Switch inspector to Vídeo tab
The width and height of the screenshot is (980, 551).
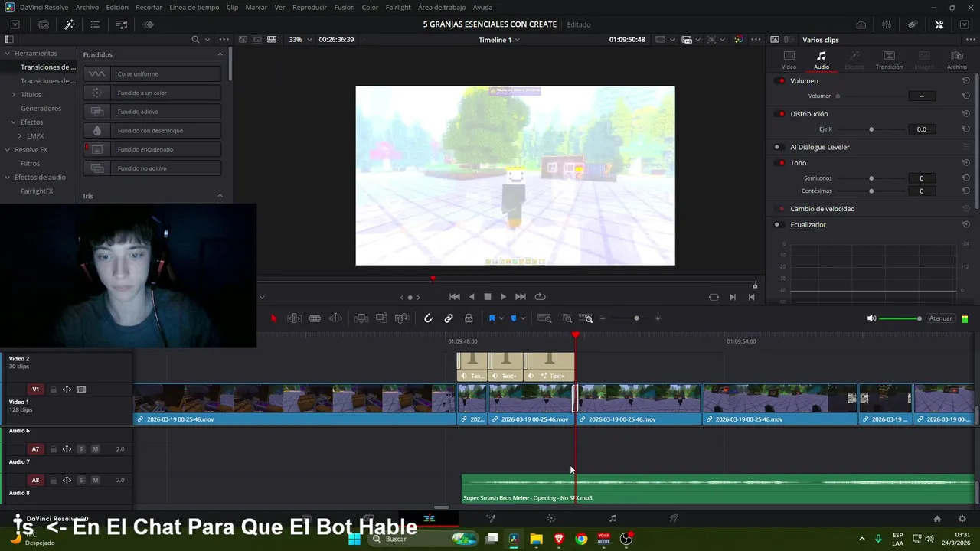pos(789,60)
